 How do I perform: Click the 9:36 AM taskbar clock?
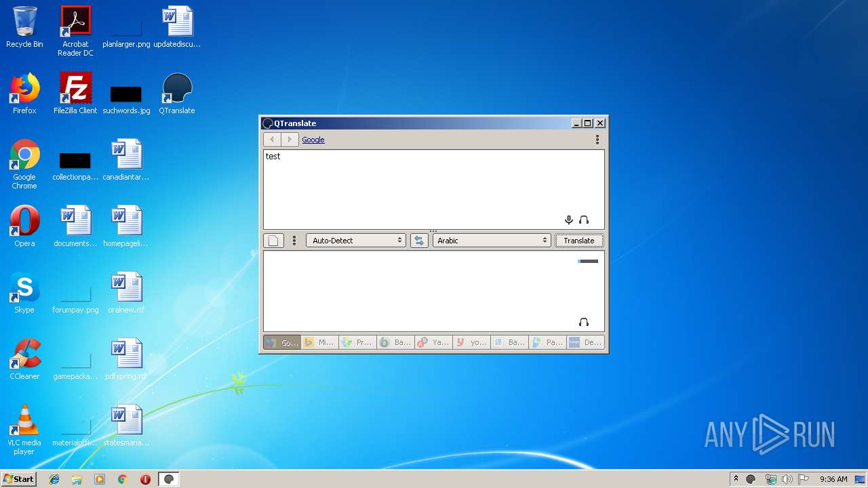click(x=833, y=479)
